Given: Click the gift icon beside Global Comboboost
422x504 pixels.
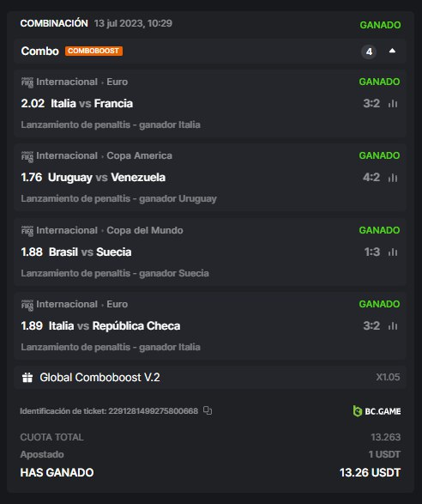Looking at the screenshot, I should [27, 378].
